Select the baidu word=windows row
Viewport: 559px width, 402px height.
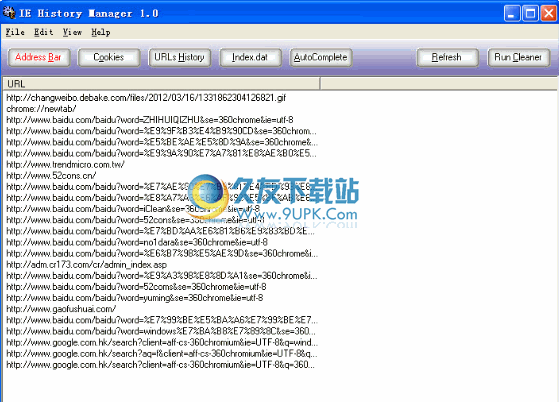[161, 331]
